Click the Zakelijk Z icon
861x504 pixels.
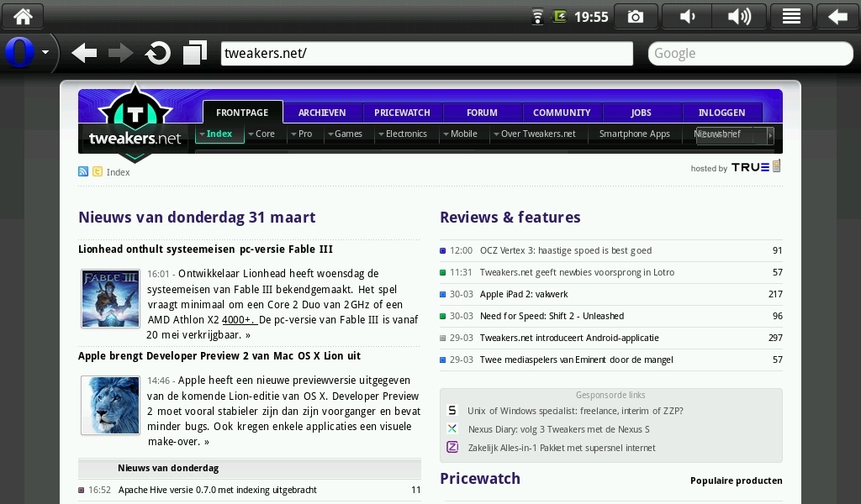(452, 447)
